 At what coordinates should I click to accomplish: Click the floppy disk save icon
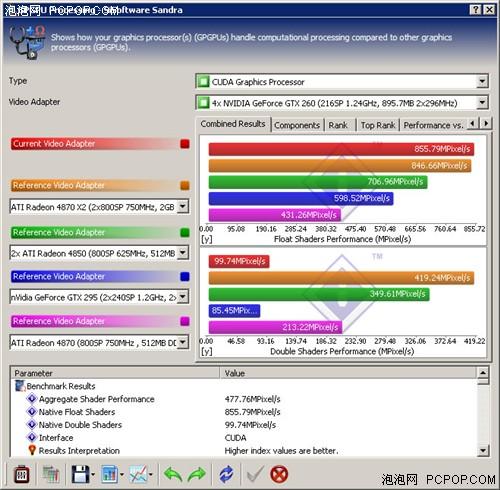(x=80, y=474)
